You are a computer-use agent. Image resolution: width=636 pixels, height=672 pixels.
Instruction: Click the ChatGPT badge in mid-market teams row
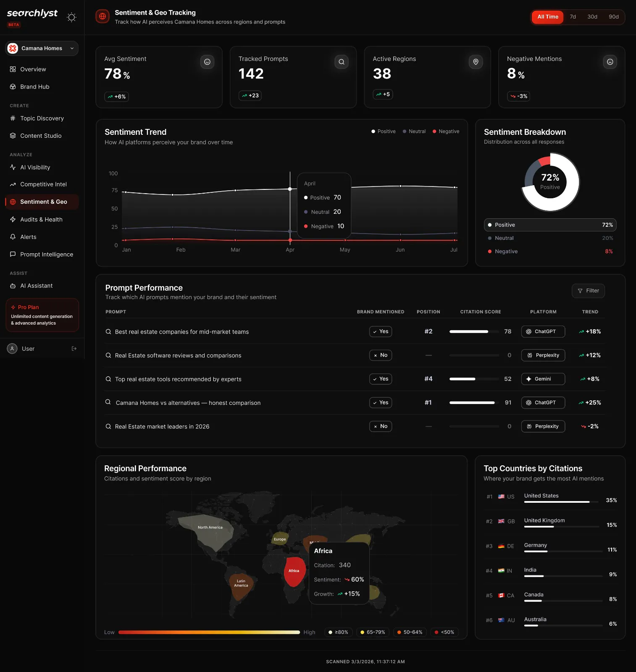click(543, 331)
